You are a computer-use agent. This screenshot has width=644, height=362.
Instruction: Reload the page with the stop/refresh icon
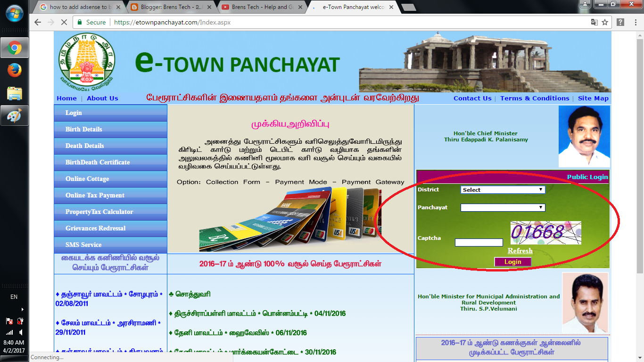coord(63,22)
